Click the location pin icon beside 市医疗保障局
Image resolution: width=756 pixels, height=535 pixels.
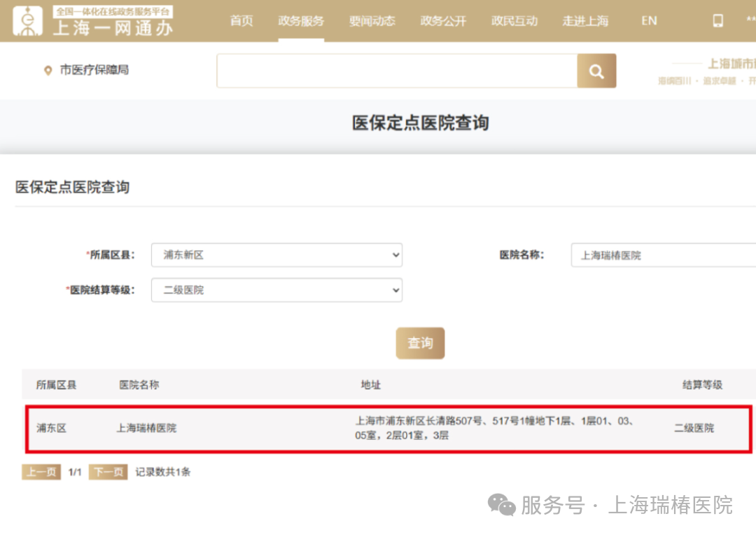(48, 71)
